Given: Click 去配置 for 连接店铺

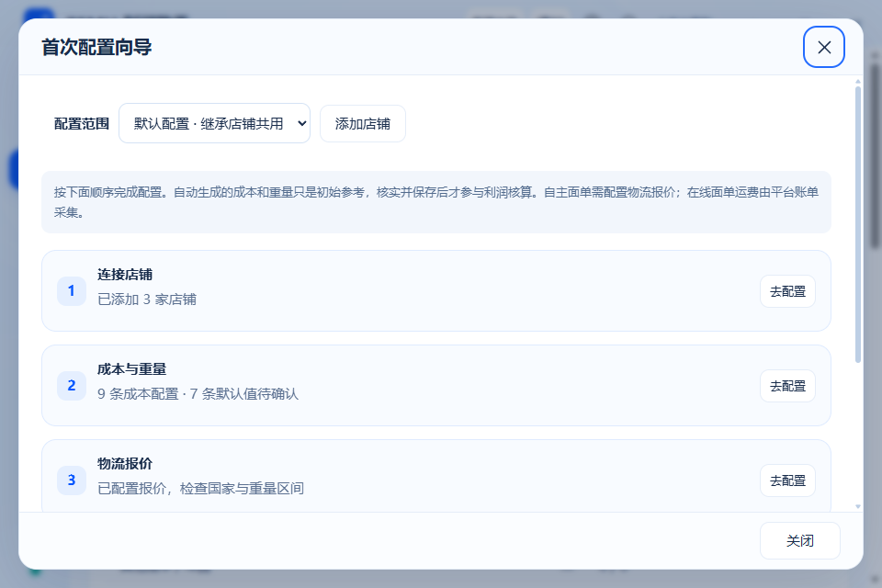Looking at the screenshot, I should click(x=787, y=291).
